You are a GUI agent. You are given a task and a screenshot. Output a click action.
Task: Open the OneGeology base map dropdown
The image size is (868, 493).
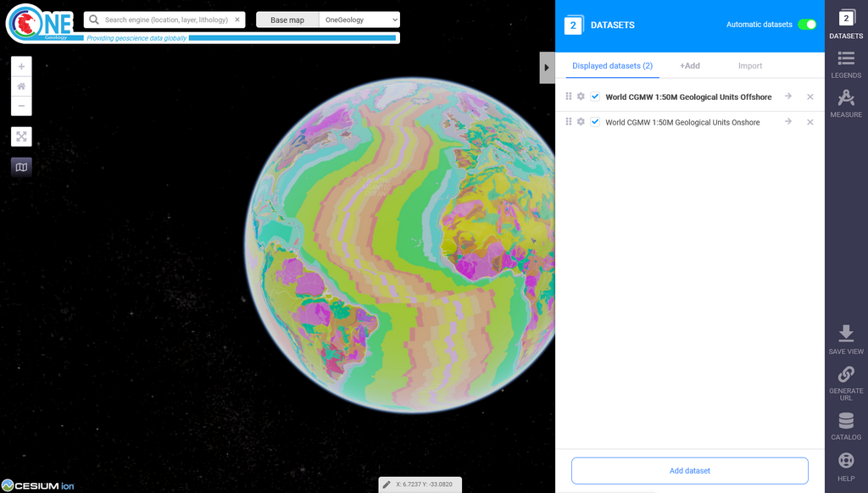(359, 19)
